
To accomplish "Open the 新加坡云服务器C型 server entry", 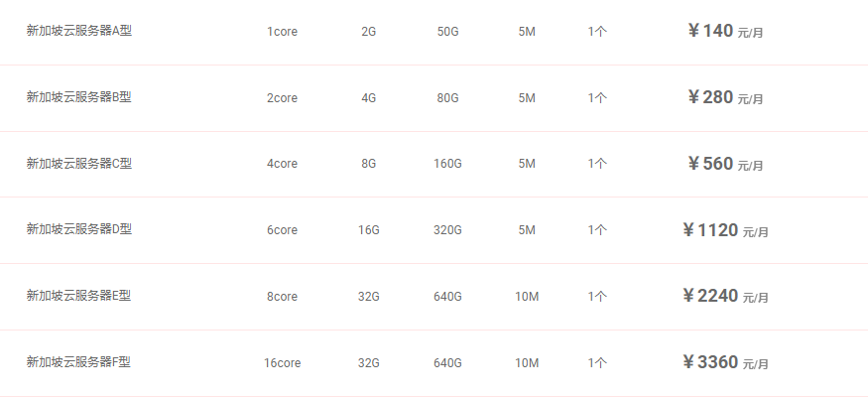I will pos(79,163).
